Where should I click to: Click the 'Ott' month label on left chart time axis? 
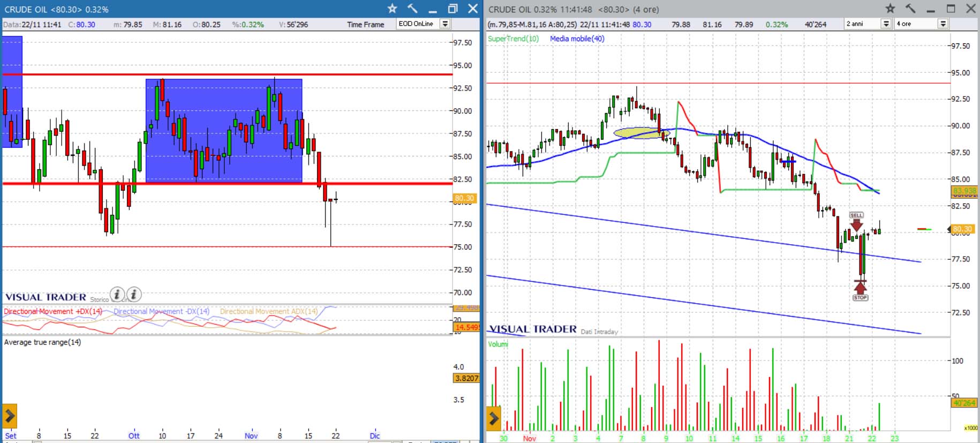[x=134, y=436]
